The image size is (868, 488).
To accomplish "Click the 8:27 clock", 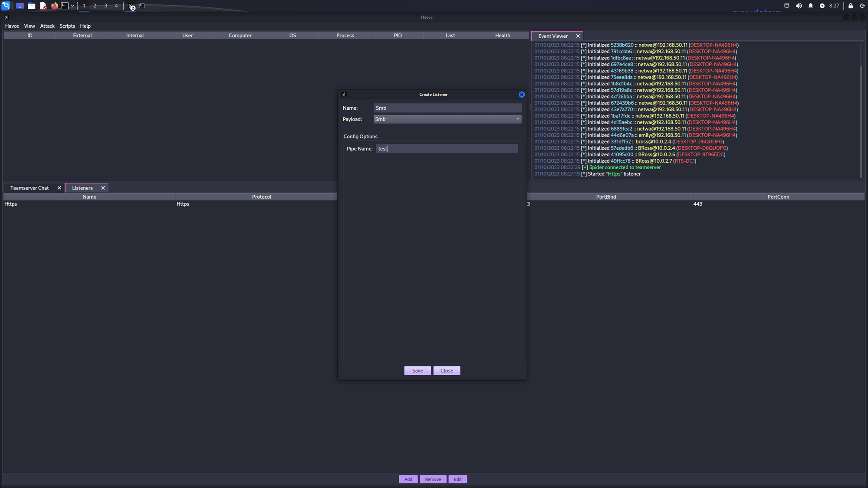I will (x=834, y=6).
